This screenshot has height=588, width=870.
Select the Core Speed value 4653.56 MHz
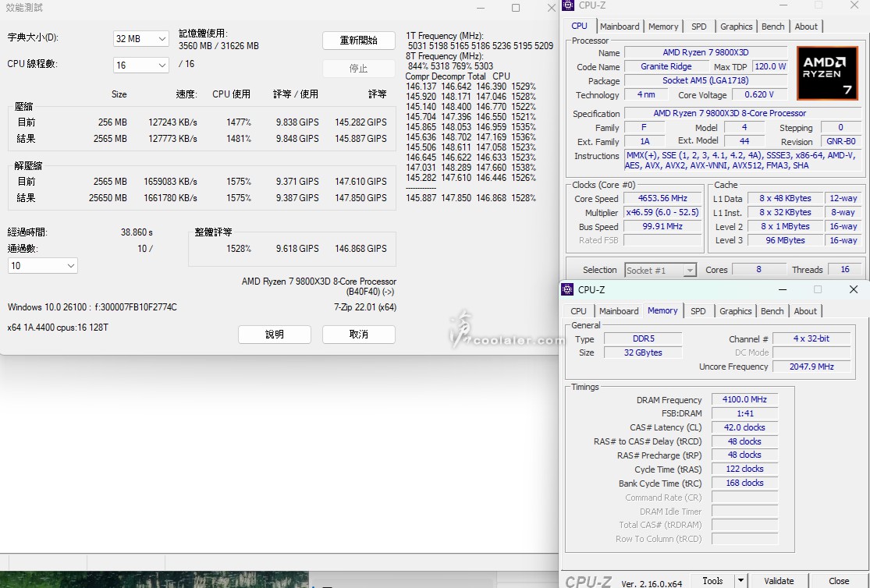[x=662, y=199]
